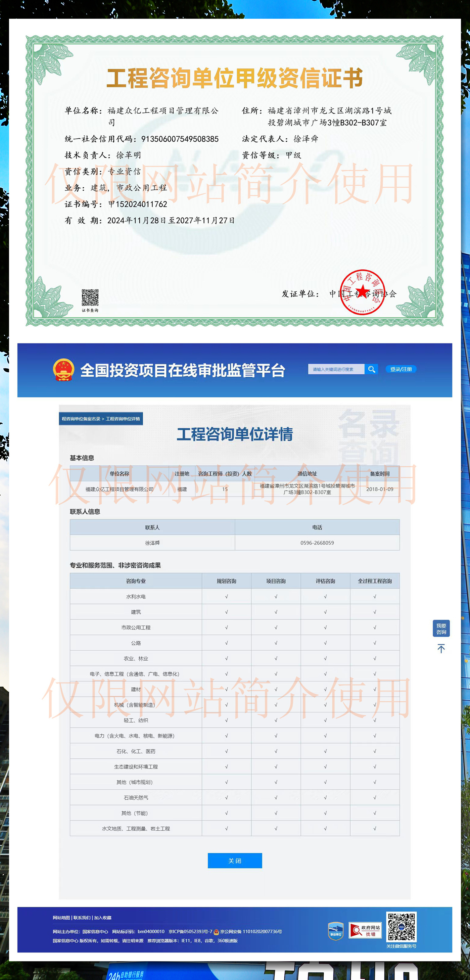The height and width of the screenshot is (980, 470).
Task: Open the 登录/注册 login button
Action: pos(401,369)
